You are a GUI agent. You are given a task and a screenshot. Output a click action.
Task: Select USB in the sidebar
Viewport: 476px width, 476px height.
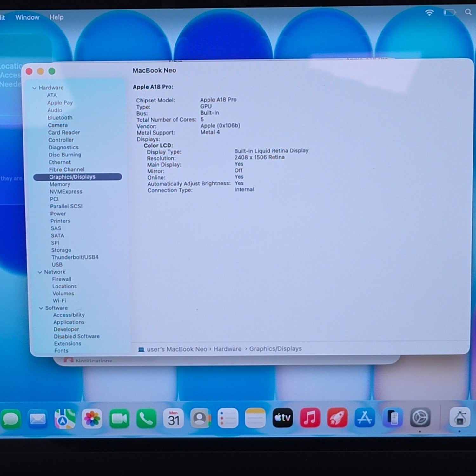tap(57, 265)
